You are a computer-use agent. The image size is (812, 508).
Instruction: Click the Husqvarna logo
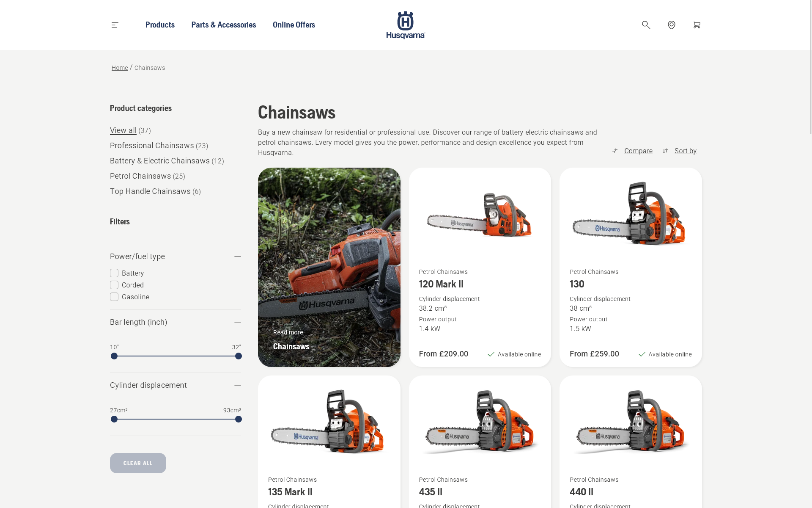pos(406,25)
